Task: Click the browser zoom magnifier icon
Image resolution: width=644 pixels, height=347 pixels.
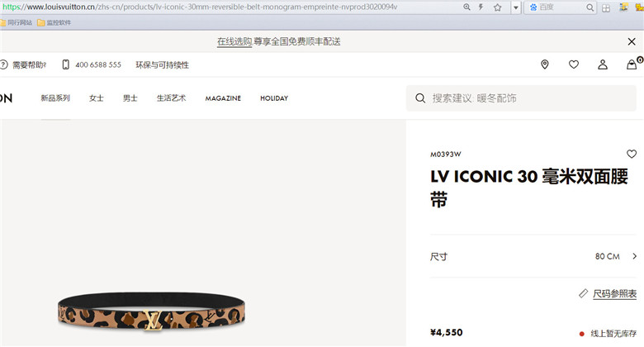Action: [x=466, y=7]
